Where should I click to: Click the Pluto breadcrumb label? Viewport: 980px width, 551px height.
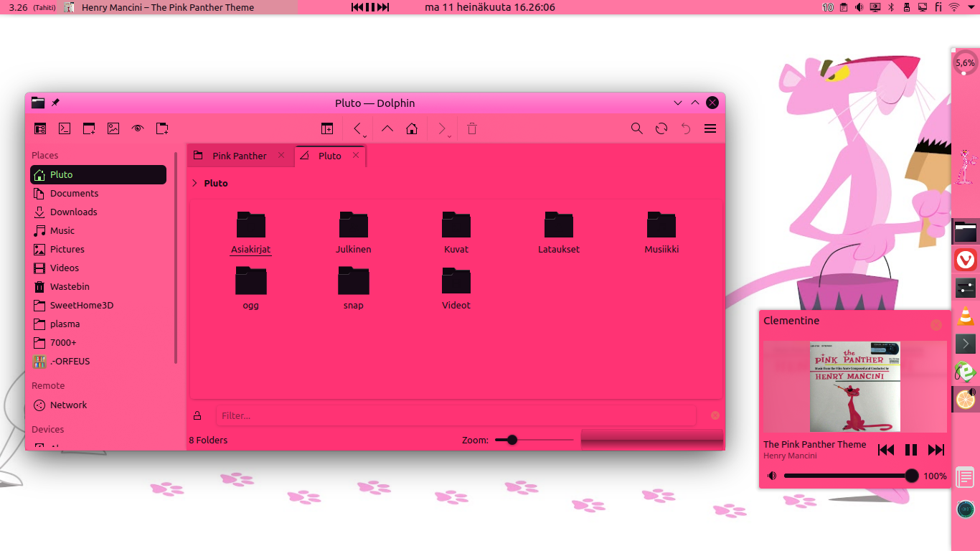coord(216,183)
